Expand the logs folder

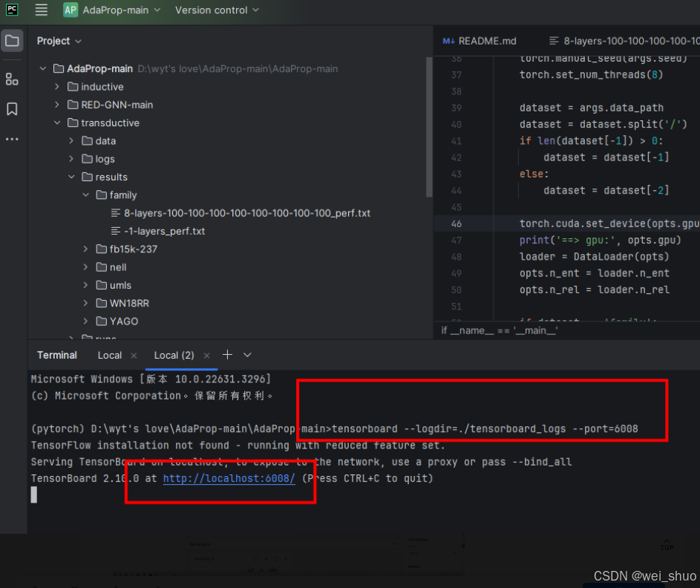[x=71, y=159]
